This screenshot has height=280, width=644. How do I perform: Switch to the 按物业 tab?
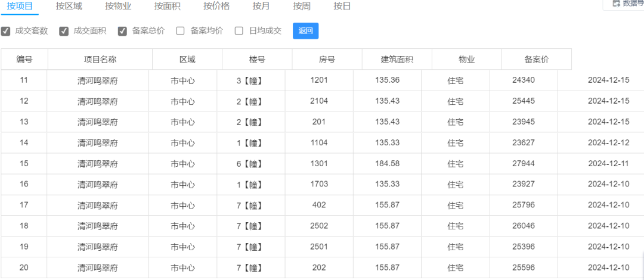click(x=118, y=6)
